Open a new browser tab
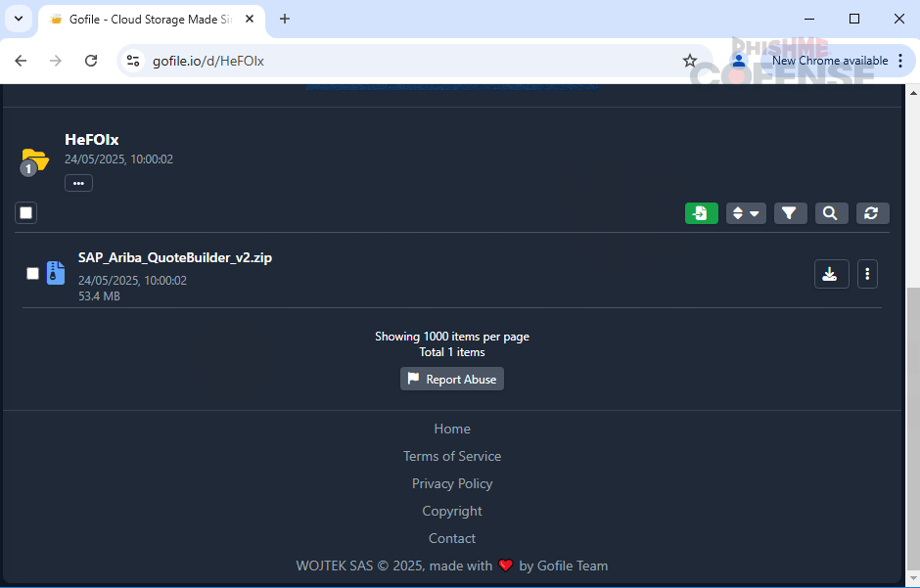 click(x=285, y=19)
